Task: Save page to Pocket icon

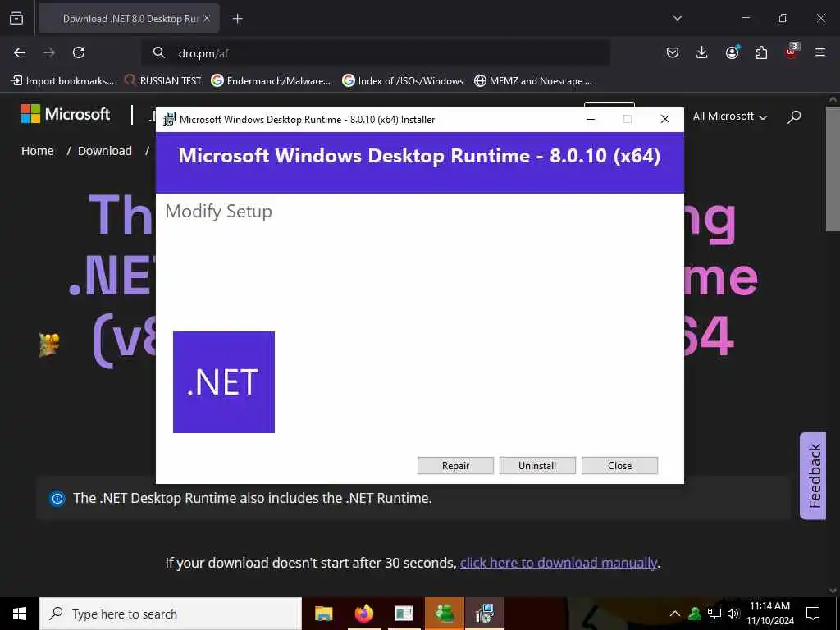Action: click(673, 52)
